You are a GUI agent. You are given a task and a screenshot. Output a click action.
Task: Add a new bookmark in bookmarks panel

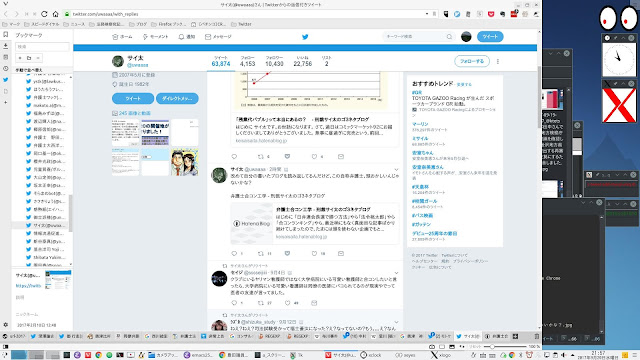pyautogui.click(x=20, y=58)
